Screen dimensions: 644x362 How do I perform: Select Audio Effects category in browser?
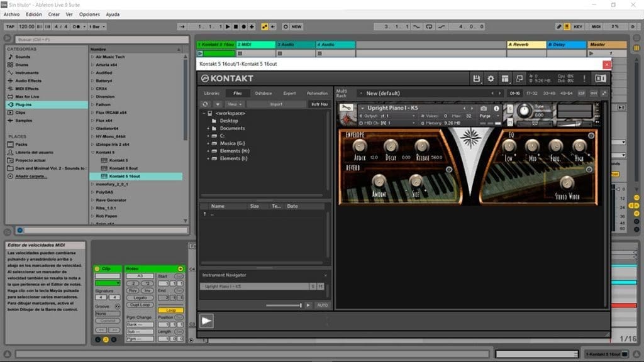tap(28, 81)
